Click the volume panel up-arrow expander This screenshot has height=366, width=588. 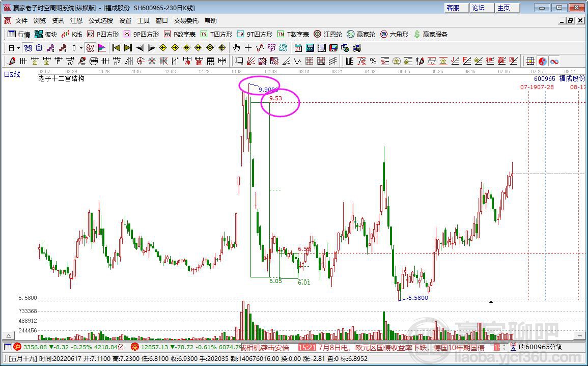pos(7,336)
